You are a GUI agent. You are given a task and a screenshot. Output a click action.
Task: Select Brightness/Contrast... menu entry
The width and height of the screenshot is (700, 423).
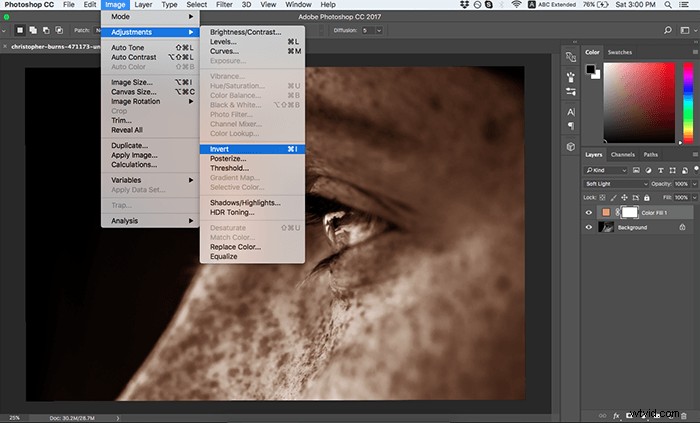pos(252,32)
